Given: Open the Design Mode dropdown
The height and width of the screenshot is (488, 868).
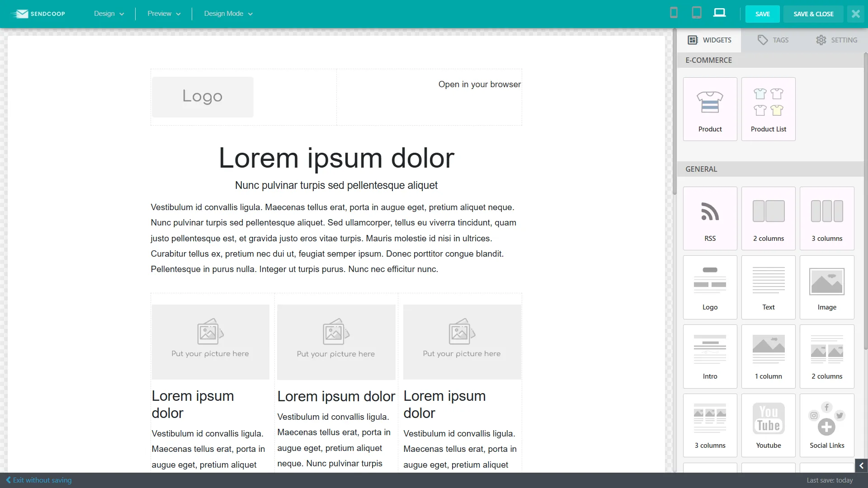Looking at the screenshot, I should tap(228, 14).
